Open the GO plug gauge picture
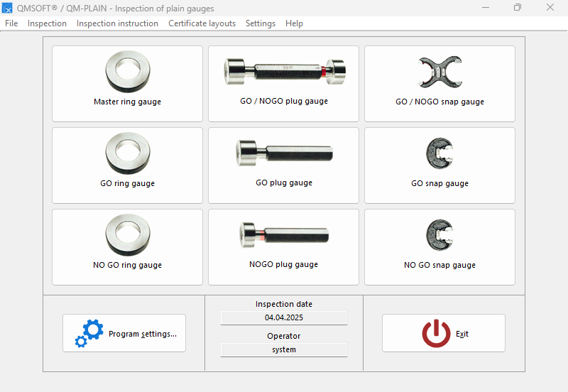568x392 pixels. pos(285,153)
